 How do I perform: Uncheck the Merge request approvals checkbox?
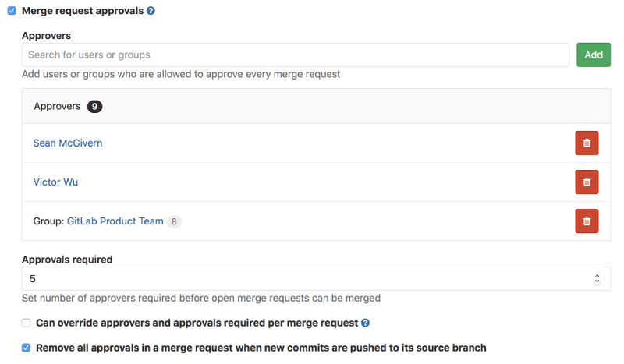pos(12,11)
